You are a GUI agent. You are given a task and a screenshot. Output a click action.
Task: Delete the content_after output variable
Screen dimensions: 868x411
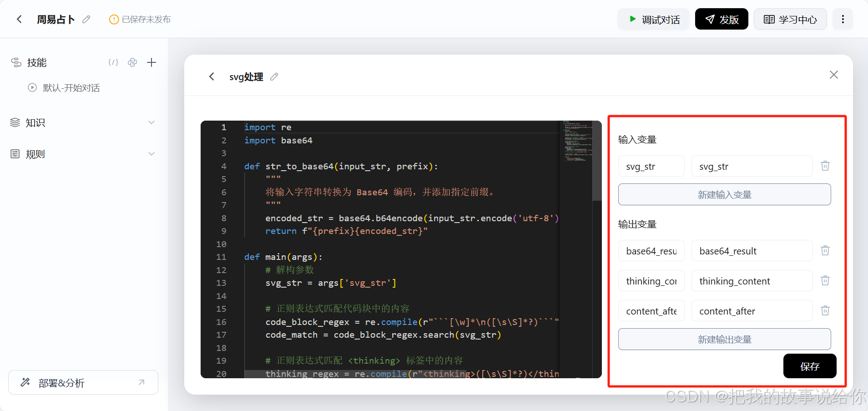point(825,310)
